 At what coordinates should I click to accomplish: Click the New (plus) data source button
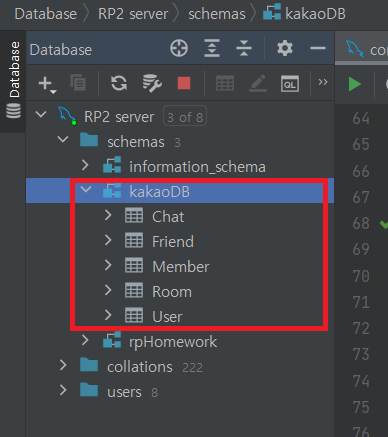coord(47,84)
